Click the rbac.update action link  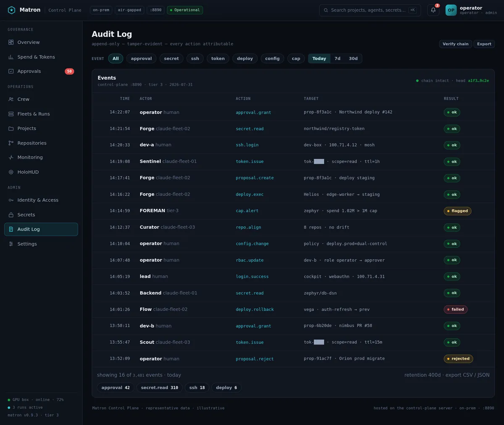[x=249, y=260]
